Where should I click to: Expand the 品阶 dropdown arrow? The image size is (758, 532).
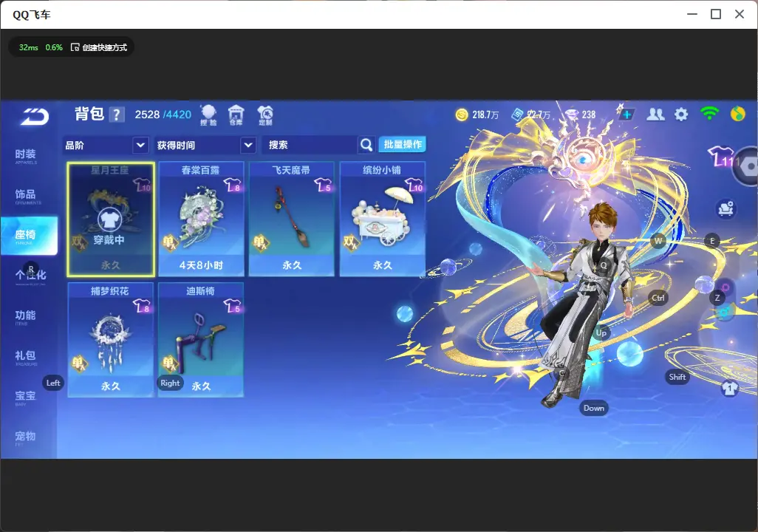(140, 145)
